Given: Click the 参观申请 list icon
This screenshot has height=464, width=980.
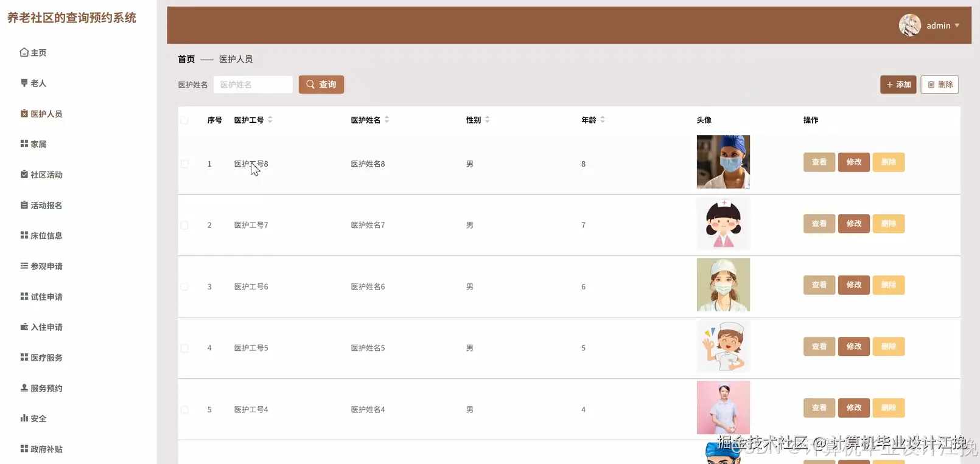Looking at the screenshot, I should click(x=24, y=266).
